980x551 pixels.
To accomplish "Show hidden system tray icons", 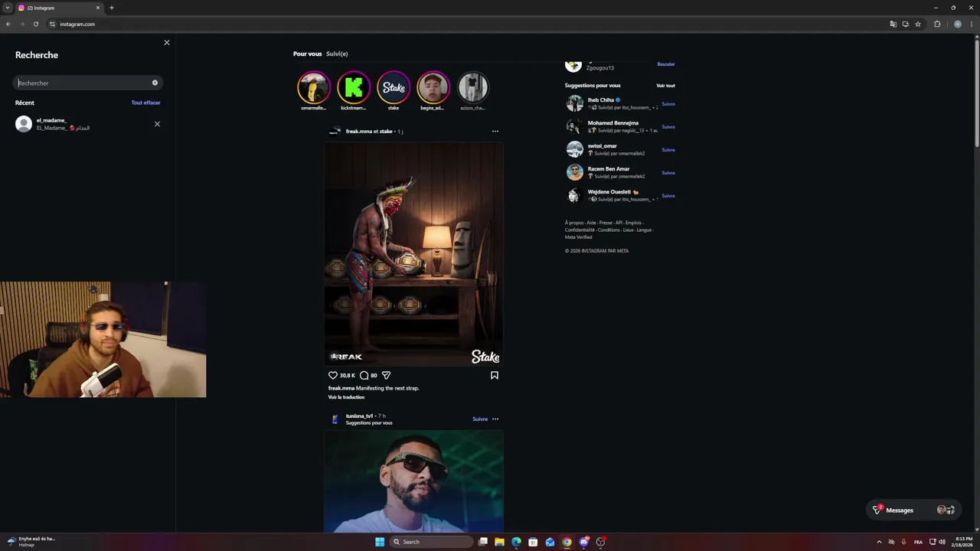I will (879, 542).
